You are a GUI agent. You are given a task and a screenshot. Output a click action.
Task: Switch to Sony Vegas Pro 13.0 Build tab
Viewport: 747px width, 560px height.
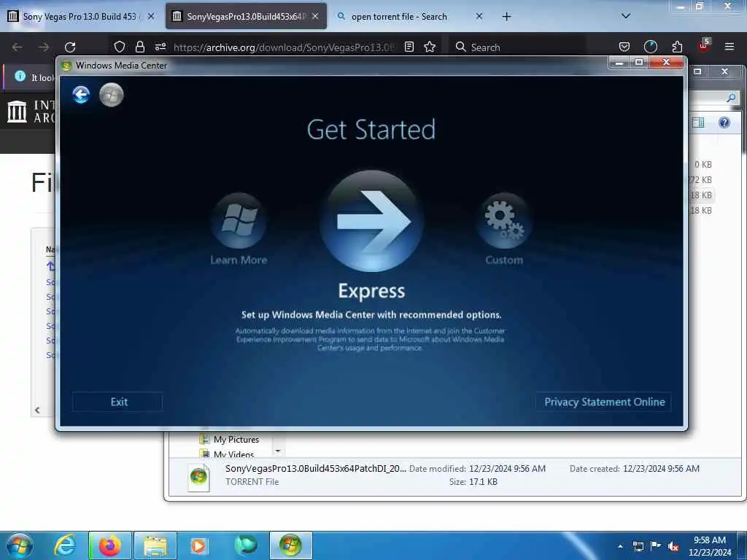[x=82, y=17]
